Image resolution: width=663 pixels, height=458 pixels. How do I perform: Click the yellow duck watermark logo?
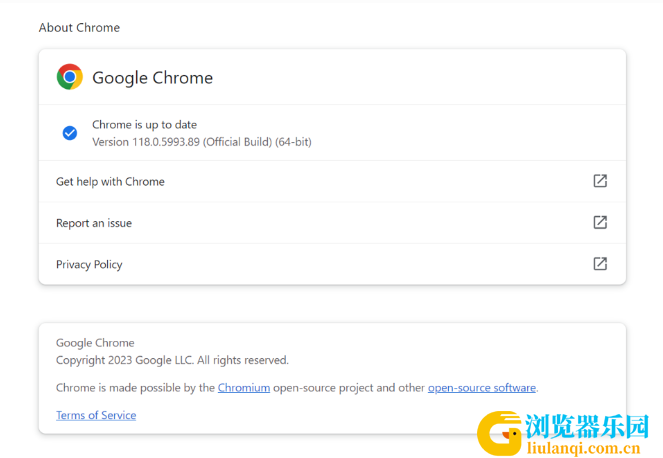click(x=499, y=433)
